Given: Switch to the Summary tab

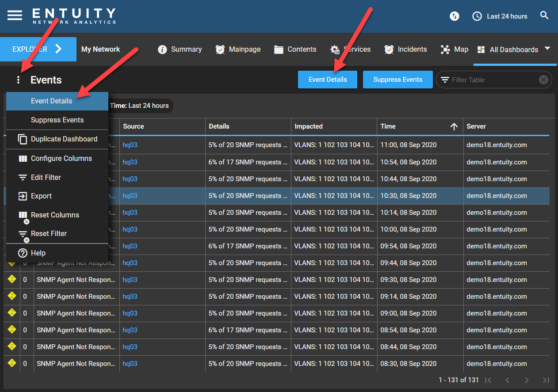Looking at the screenshot, I should (x=180, y=49).
